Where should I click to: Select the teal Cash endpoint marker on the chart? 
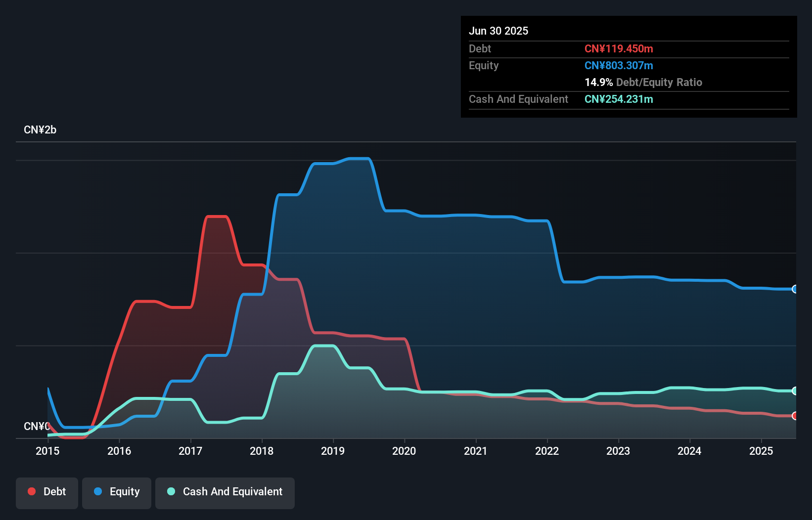click(x=795, y=391)
